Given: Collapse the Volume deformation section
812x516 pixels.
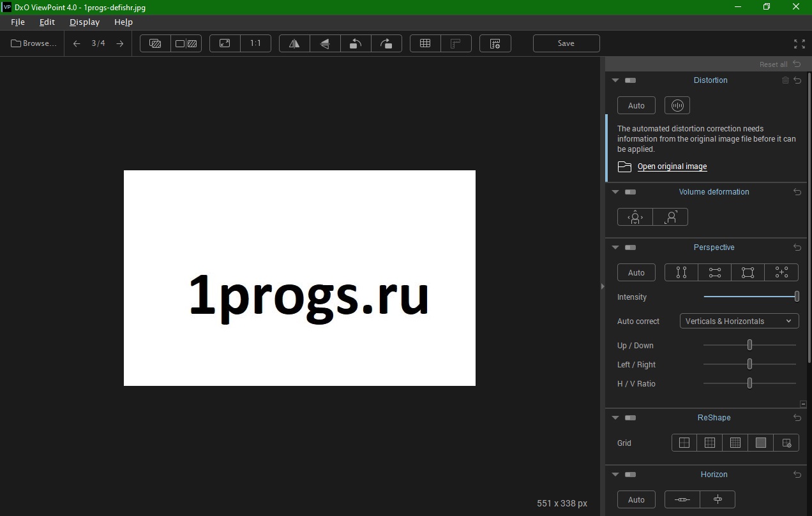Looking at the screenshot, I should [x=615, y=192].
